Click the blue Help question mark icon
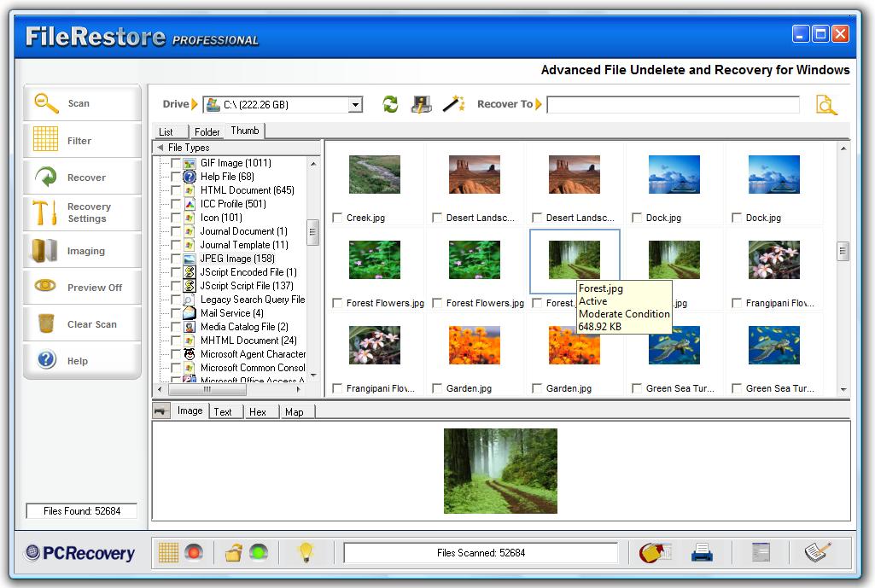The image size is (875, 588). (47, 359)
